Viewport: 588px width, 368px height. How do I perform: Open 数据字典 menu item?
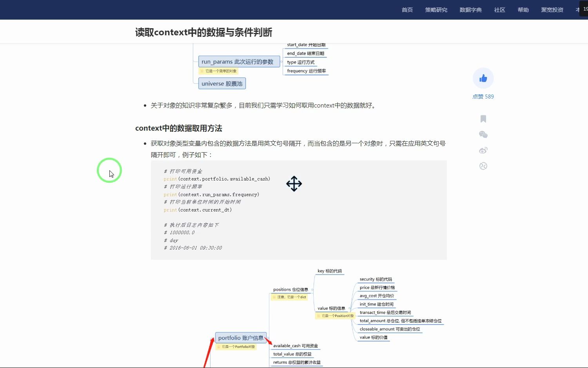pyautogui.click(x=471, y=10)
